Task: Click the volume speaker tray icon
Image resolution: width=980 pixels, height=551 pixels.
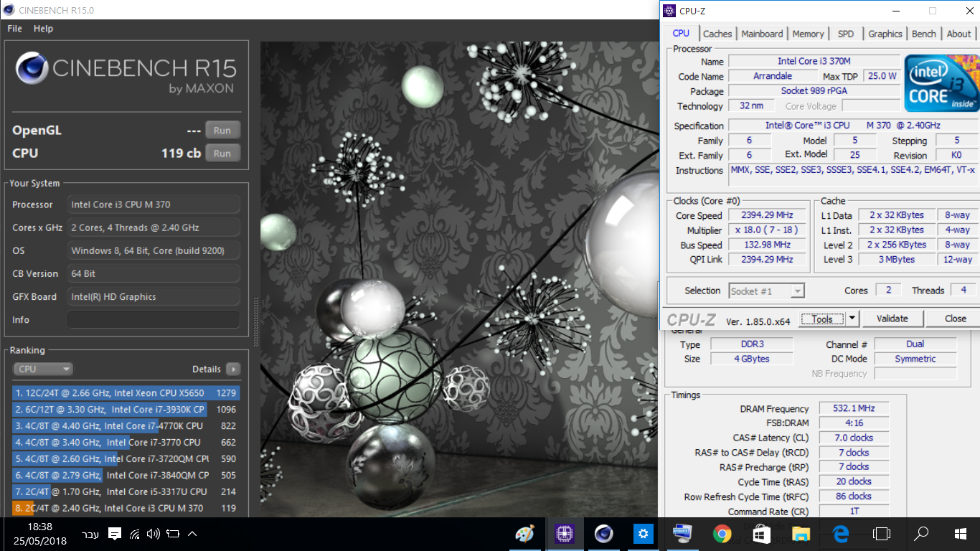Action: click(153, 534)
